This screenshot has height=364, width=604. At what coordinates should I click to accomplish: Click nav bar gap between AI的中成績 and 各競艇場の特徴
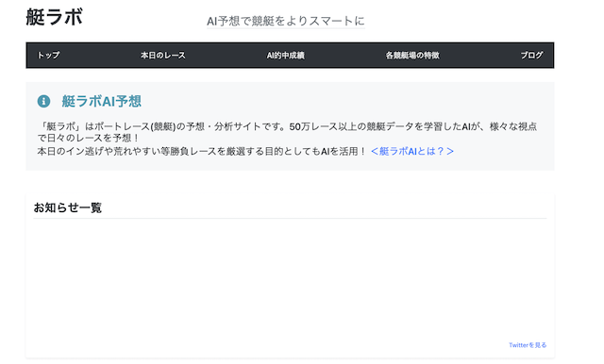(x=345, y=55)
